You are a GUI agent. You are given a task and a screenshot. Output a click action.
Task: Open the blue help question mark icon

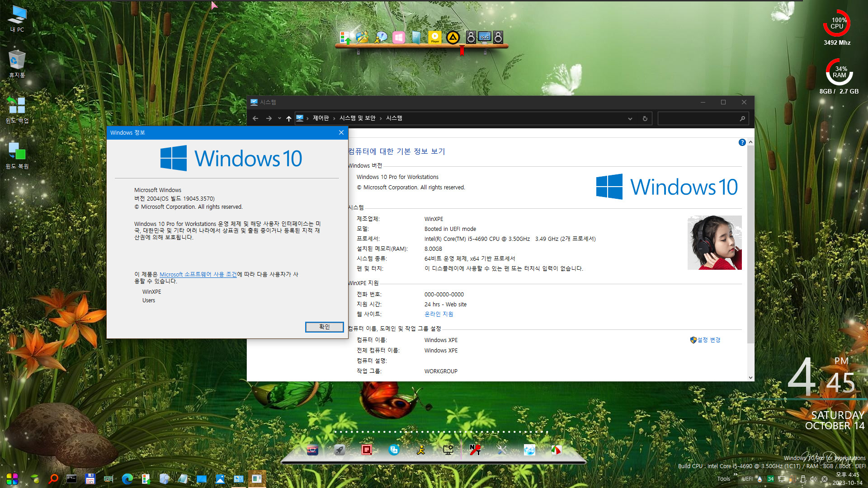[742, 142]
